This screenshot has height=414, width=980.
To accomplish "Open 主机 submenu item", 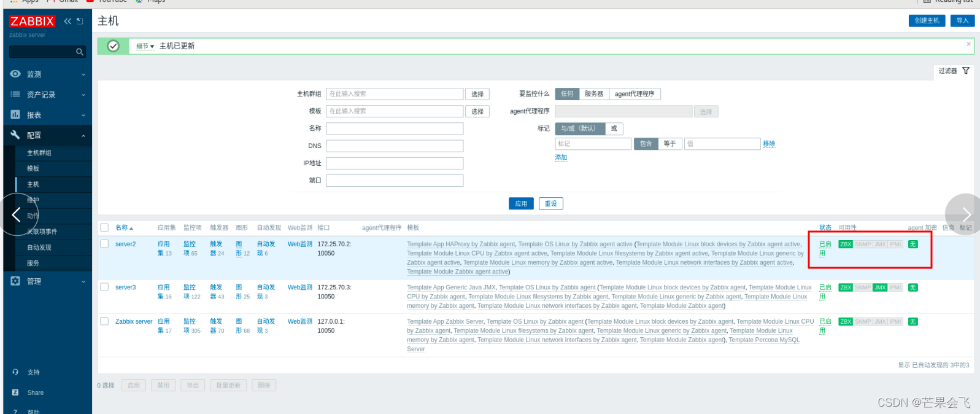I will [x=33, y=184].
